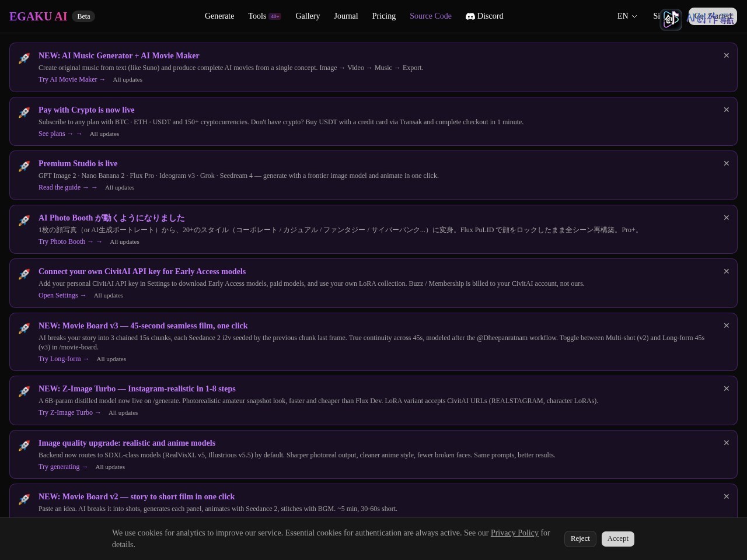Viewport: 747px width, 560px height.
Task: Dismiss the Z-Image Turbo banner
Action: (x=727, y=388)
